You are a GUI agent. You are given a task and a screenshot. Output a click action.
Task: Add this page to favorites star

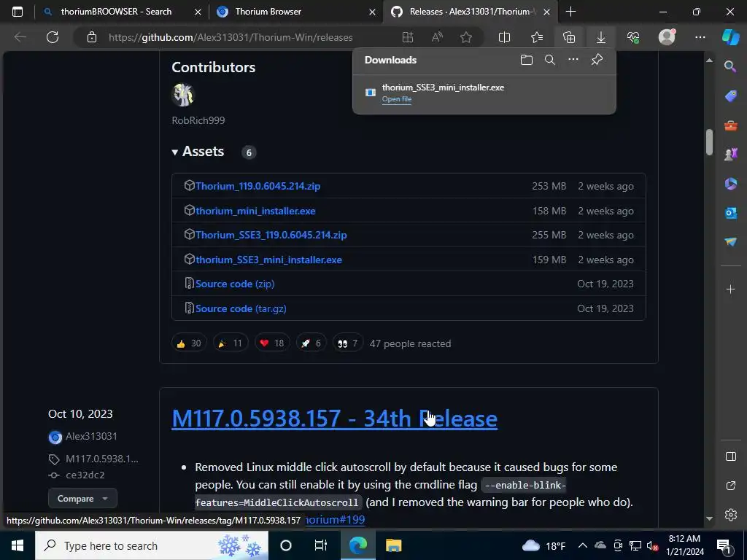point(466,37)
